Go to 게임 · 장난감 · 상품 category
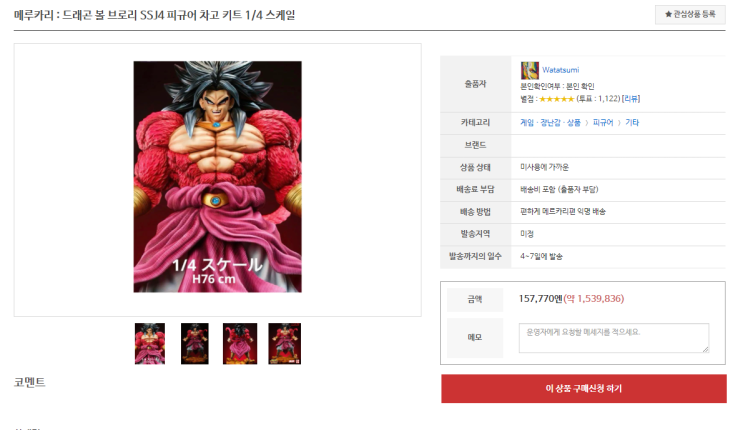The height and width of the screenshot is (430, 743). 550,122
